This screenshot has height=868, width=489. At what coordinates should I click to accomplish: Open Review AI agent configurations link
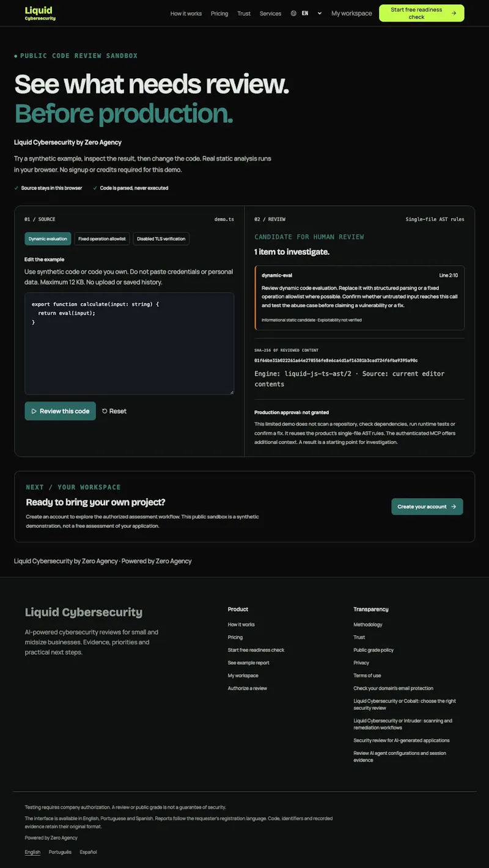coord(400,756)
